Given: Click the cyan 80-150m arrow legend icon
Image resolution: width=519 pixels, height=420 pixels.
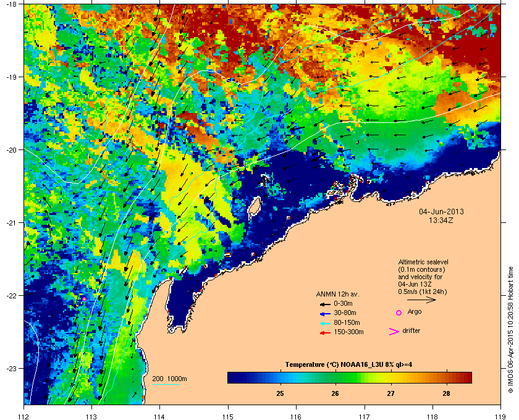Looking at the screenshot, I should pyautogui.click(x=325, y=324).
